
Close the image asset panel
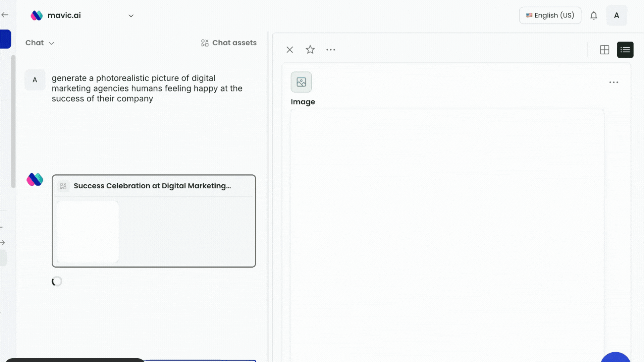(290, 50)
